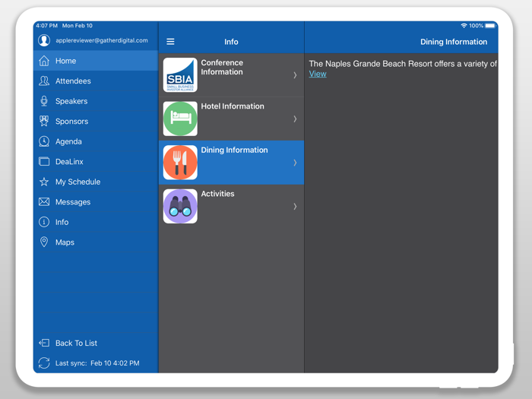Image resolution: width=532 pixels, height=399 pixels.
Task: Click the Naples Grande Beach Resort description text
Action: pyautogui.click(x=403, y=64)
